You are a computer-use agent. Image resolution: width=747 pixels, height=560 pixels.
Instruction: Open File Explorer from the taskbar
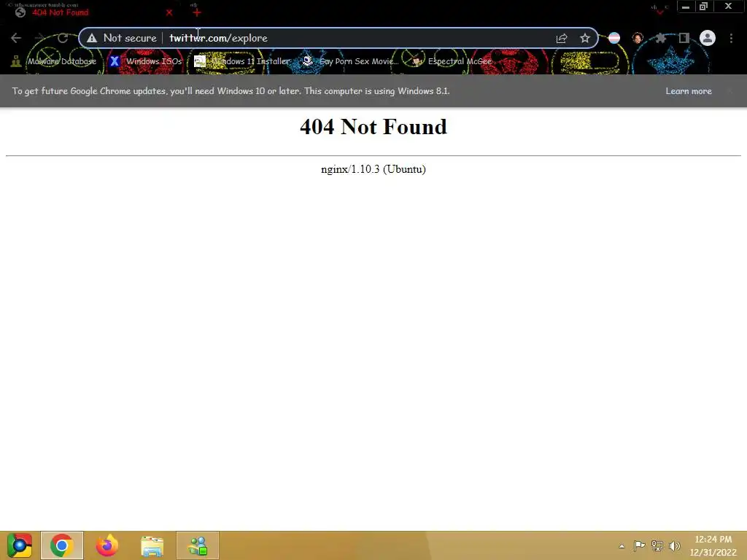(x=152, y=545)
